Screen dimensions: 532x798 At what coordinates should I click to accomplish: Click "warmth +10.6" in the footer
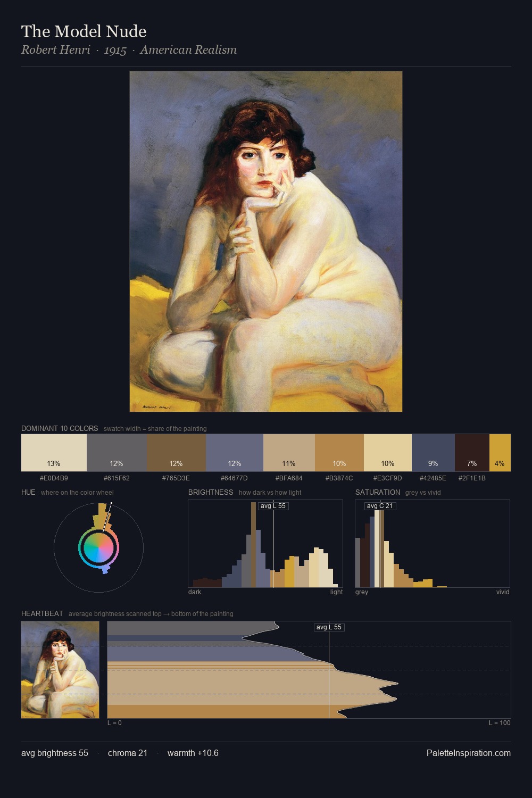[x=193, y=753]
